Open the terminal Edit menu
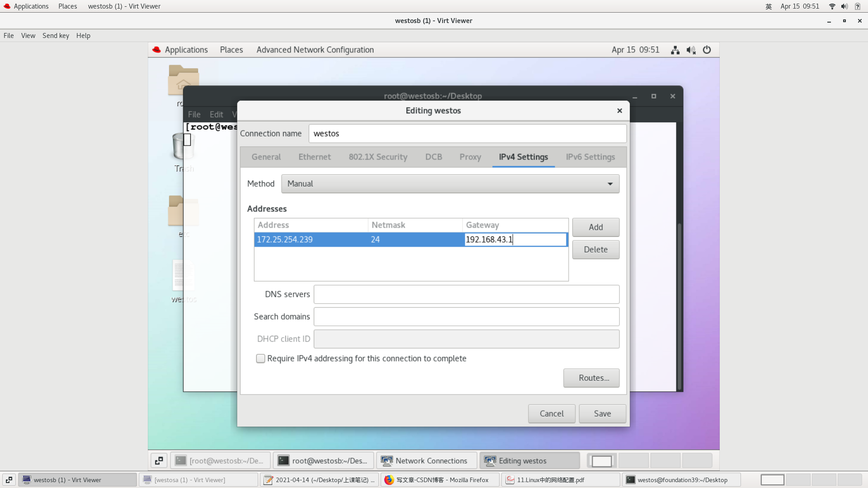Viewport: 868px width, 488px height. [216, 114]
